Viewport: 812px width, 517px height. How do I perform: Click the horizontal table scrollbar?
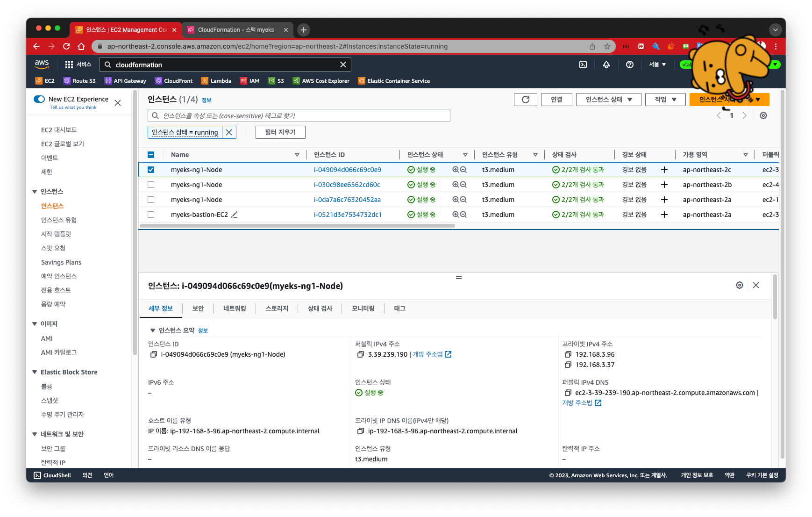click(297, 225)
